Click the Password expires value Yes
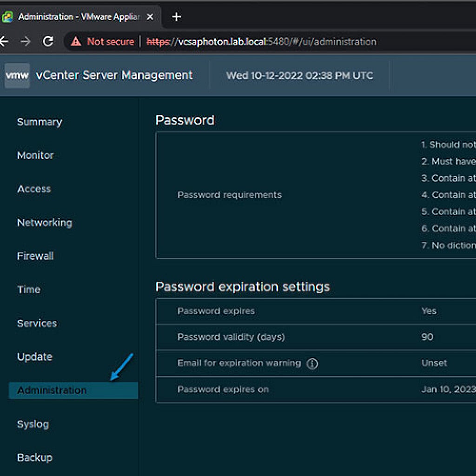This screenshot has height=476, width=476. coord(429,311)
